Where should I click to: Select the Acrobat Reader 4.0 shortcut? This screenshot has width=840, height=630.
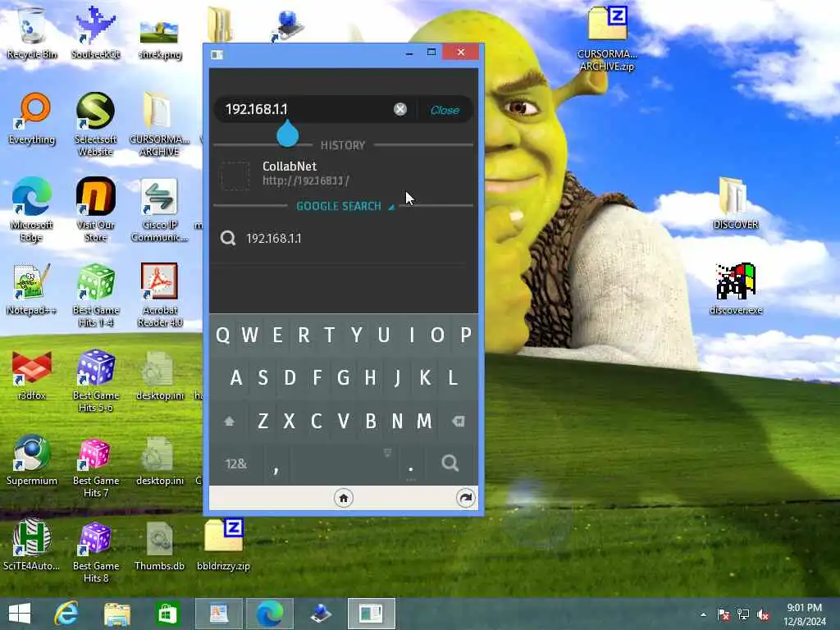(160, 295)
